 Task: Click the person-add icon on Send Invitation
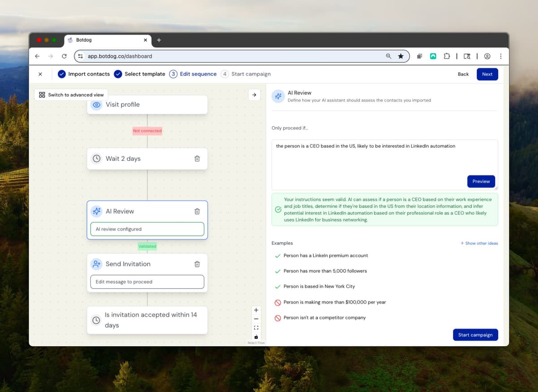pyautogui.click(x=96, y=264)
